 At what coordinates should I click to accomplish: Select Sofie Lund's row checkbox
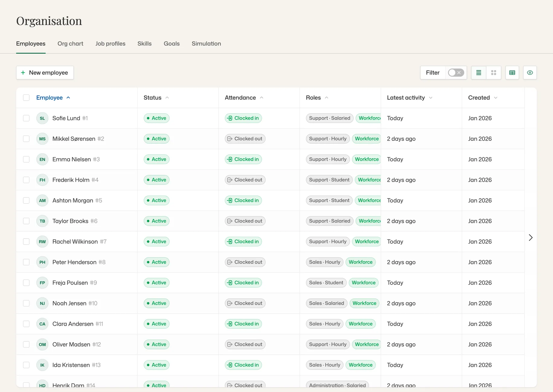click(26, 118)
